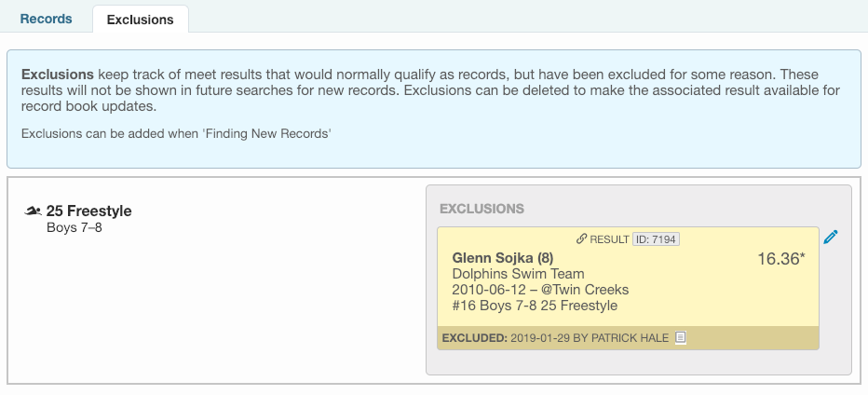Click the bold Exclusions word in info box
This screenshot has width=868, height=395.
click(x=56, y=73)
